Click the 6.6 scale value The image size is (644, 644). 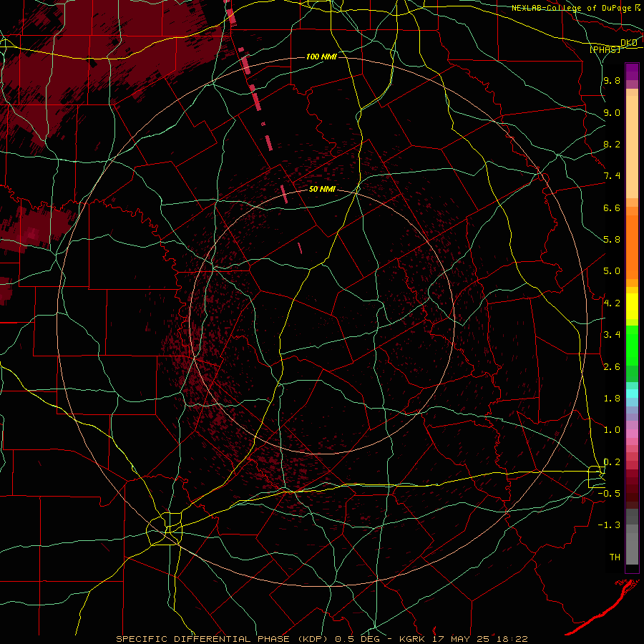(x=612, y=208)
